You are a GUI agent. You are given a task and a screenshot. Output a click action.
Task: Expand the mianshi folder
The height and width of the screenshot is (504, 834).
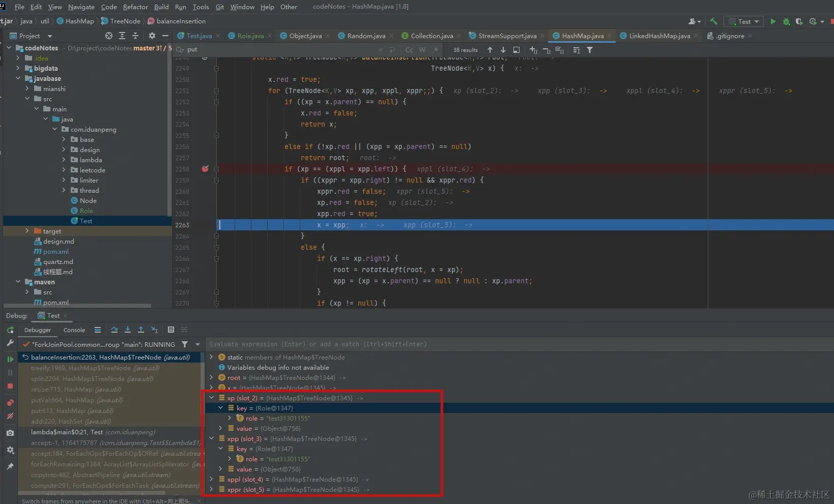[27, 88]
